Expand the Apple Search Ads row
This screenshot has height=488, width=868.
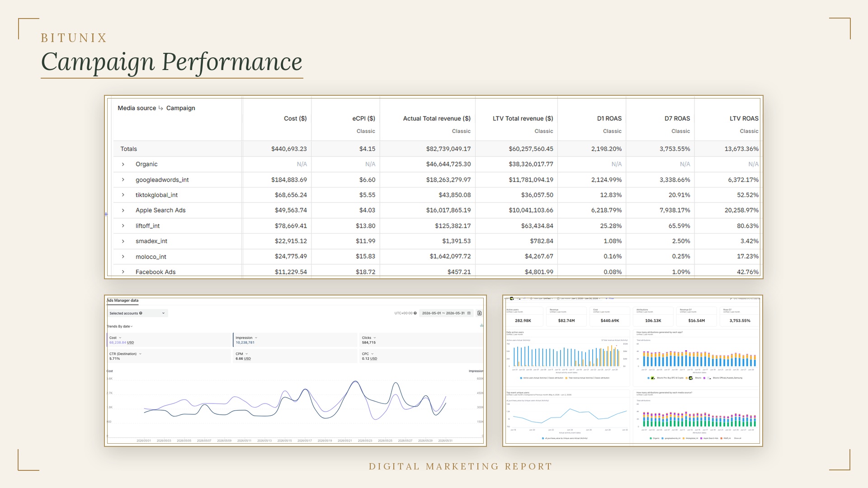point(123,211)
